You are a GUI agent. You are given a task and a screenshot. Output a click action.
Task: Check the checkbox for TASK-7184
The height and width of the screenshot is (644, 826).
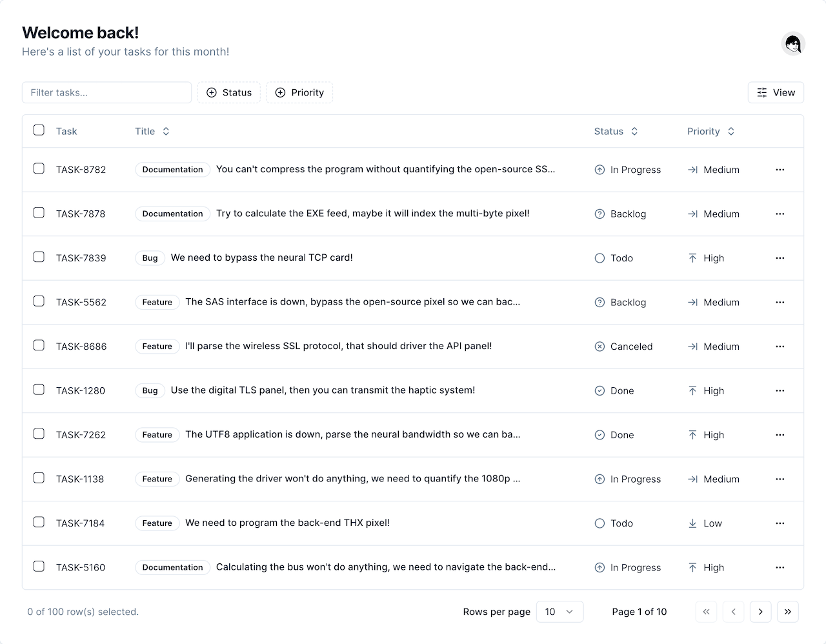click(x=39, y=522)
